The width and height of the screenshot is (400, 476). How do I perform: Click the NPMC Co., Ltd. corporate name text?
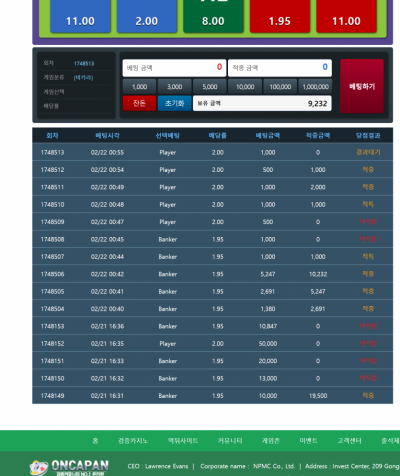click(x=274, y=466)
